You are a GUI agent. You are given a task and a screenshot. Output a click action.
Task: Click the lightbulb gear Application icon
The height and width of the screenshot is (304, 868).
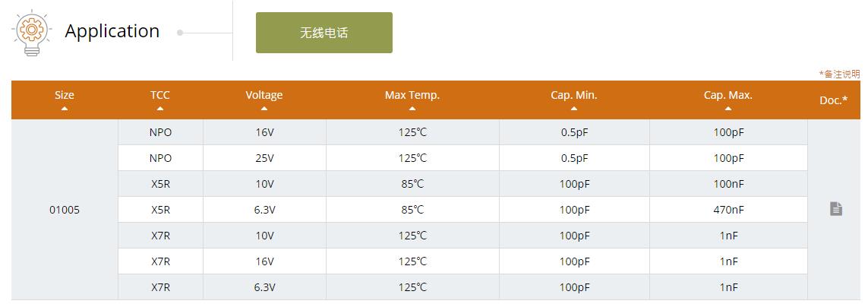pos(31,30)
